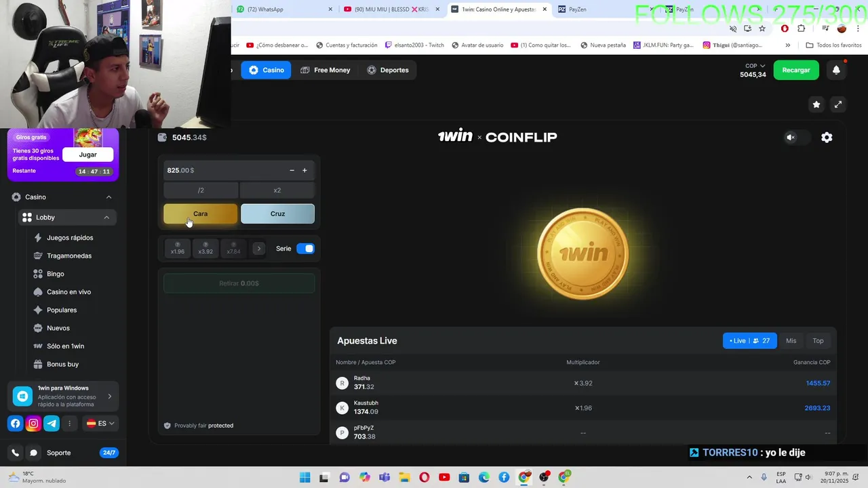
Task: Select x7.84 multiplier step
Action: [x=233, y=249]
